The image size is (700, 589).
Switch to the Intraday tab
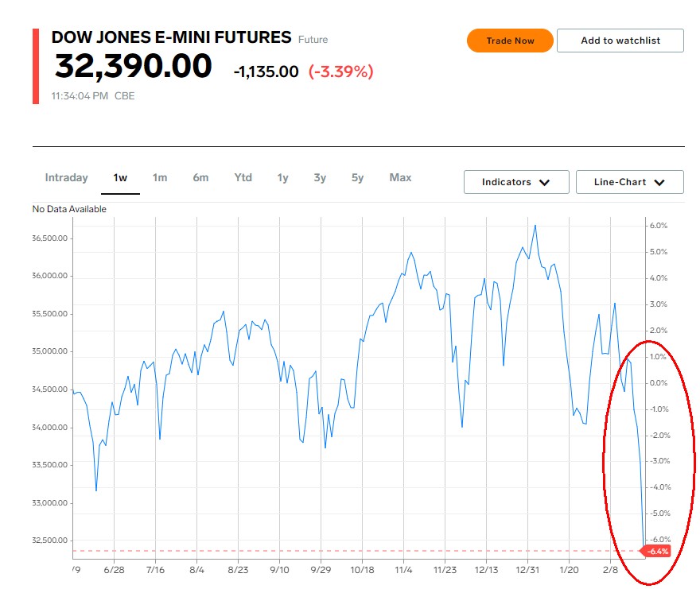[67, 177]
